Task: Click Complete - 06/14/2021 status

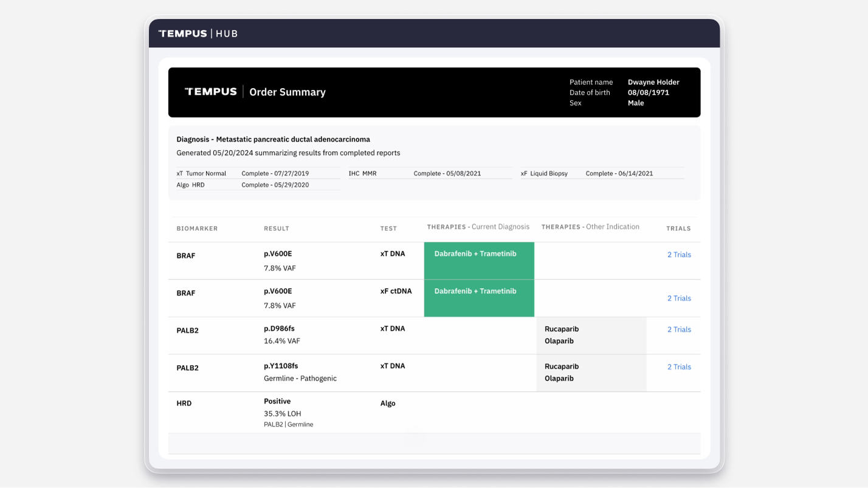Action: (x=619, y=173)
